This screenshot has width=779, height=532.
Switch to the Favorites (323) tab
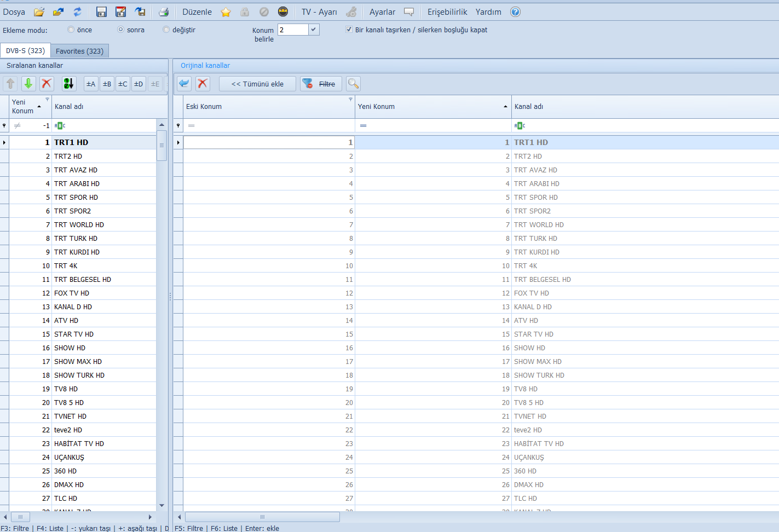[79, 51]
